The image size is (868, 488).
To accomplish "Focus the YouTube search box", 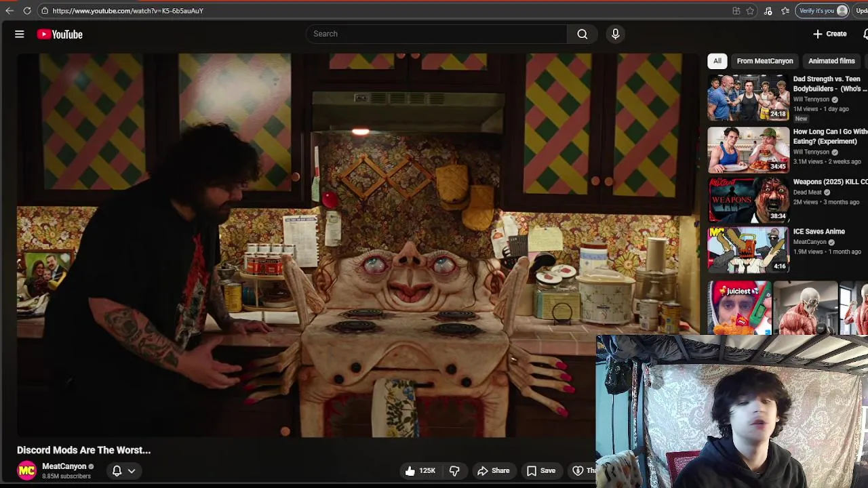I will pos(437,34).
